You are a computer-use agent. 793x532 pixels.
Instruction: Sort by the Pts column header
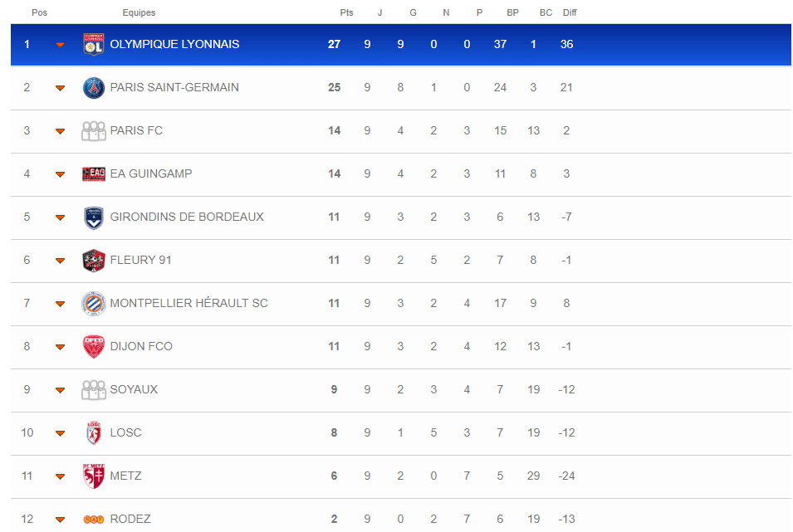pyautogui.click(x=346, y=12)
